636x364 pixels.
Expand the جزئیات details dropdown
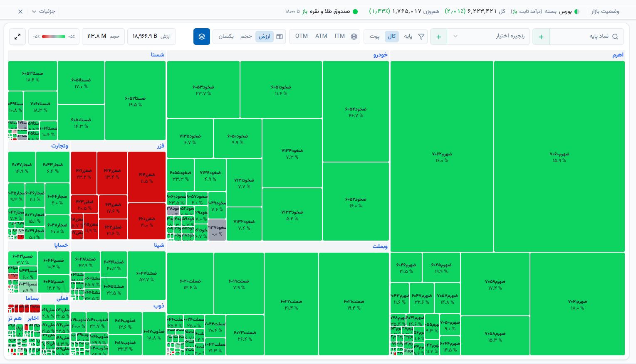tap(44, 12)
